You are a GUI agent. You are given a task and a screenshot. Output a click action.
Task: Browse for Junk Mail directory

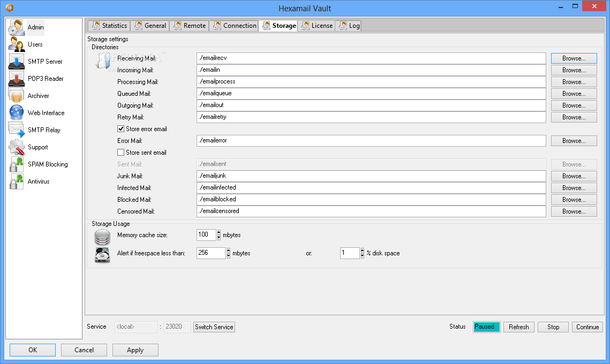[574, 176]
